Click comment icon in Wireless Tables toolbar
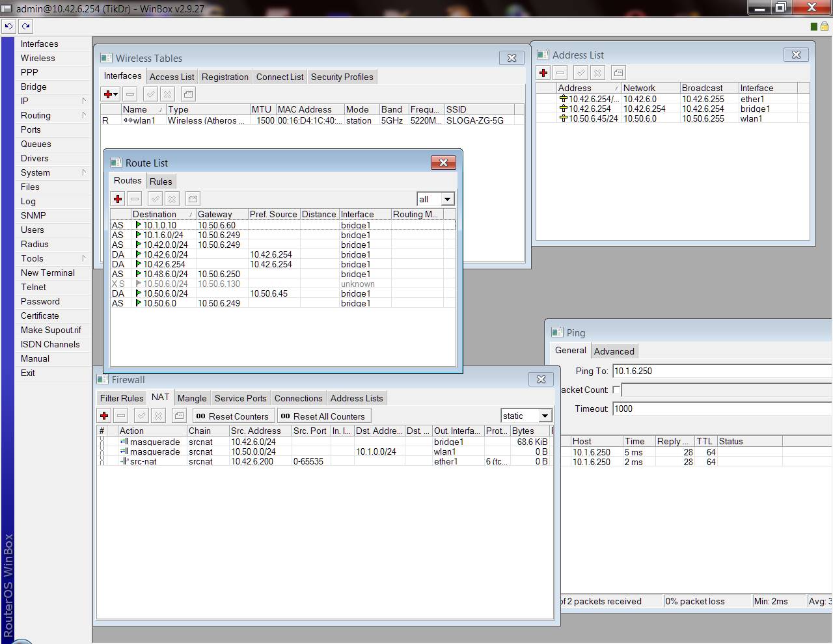833x644 pixels. coord(187,94)
